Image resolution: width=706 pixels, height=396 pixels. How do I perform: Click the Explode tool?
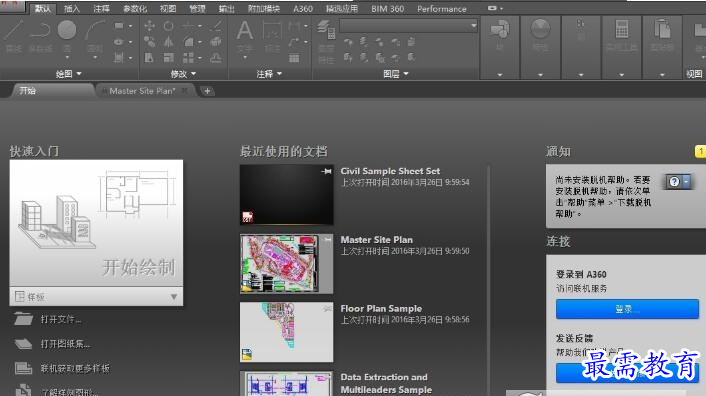click(216, 42)
